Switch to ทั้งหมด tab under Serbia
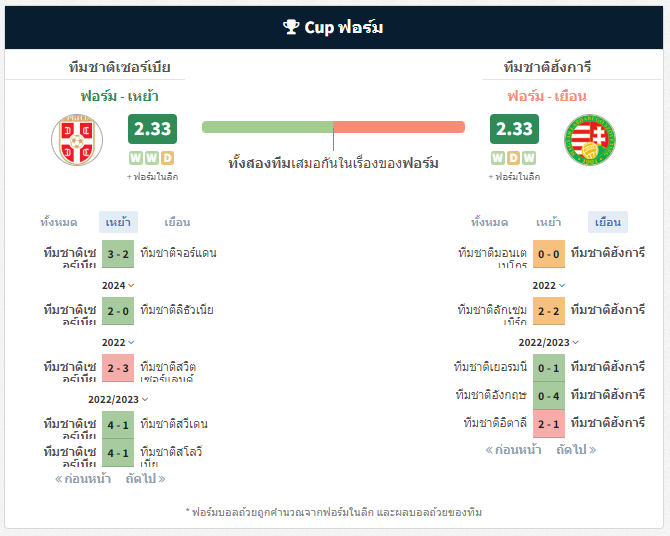Viewport: 670px width, 536px height. (59, 222)
